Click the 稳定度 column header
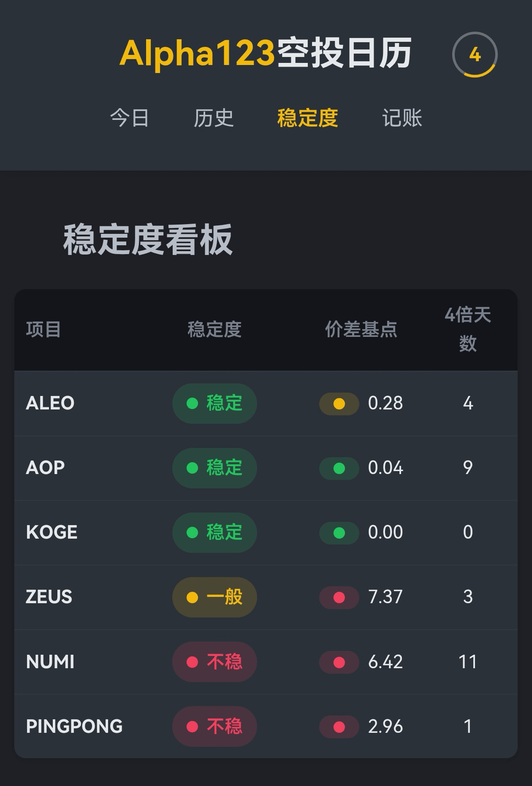 (214, 329)
